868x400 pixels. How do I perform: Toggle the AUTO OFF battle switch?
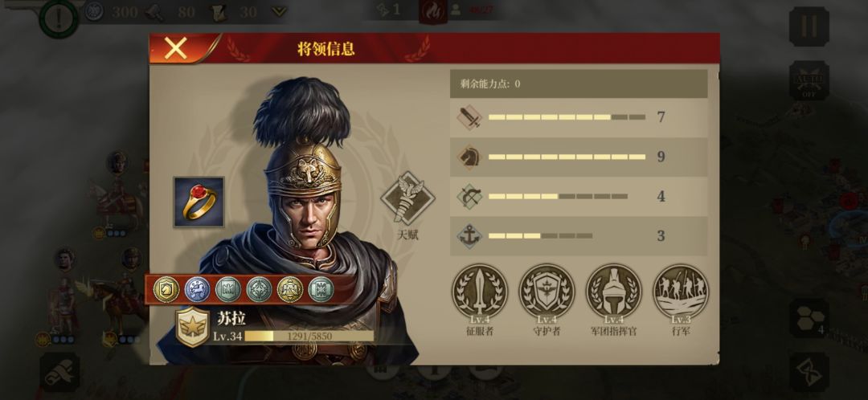point(809,81)
